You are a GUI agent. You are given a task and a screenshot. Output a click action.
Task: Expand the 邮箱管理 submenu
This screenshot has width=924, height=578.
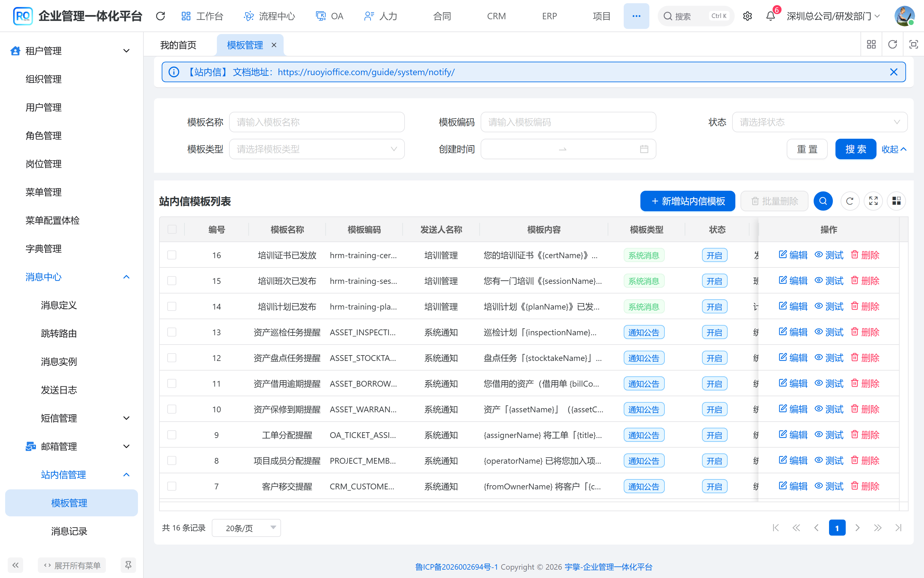72,446
